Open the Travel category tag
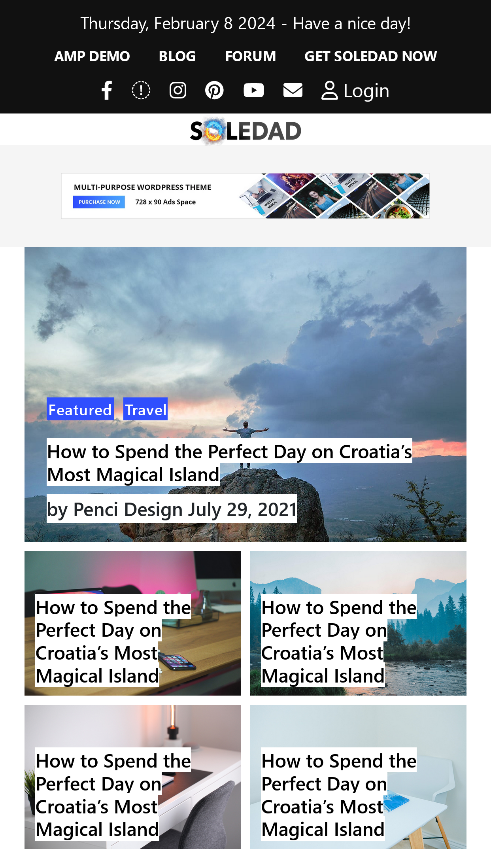The width and height of the screenshot is (491, 868). (145, 409)
